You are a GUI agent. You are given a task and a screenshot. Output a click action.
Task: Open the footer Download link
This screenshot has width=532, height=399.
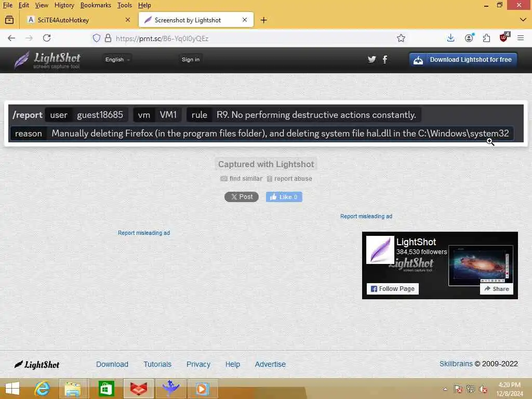tap(112, 364)
